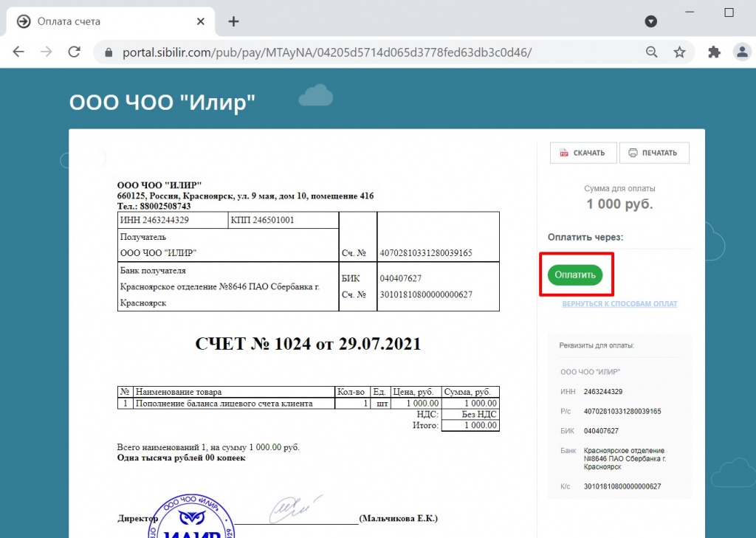Image resolution: width=756 pixels, height=538 pixels.
Task: Click the green Оплатить button
Action: 574,275
